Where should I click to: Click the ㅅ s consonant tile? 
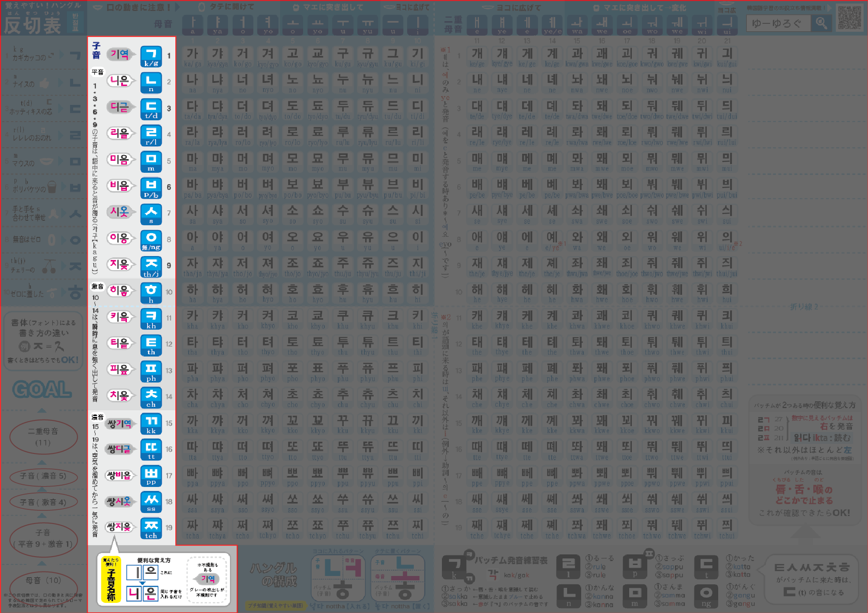(x=151, y=214)
